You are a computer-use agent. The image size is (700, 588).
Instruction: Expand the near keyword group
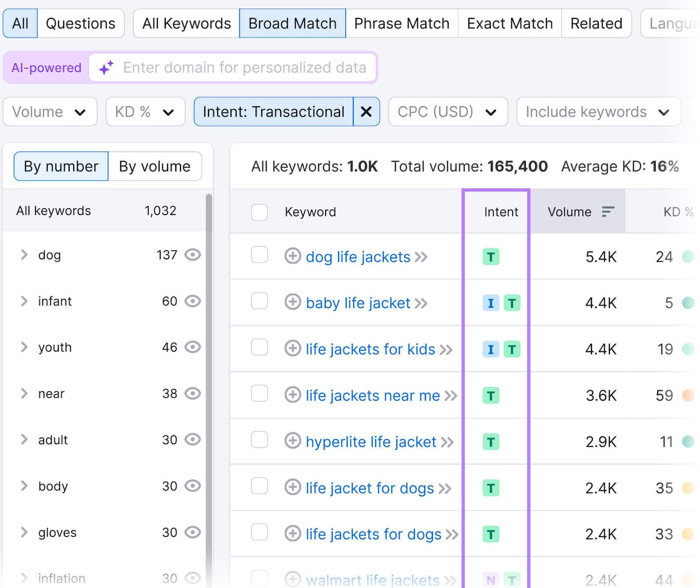[24, 393]
